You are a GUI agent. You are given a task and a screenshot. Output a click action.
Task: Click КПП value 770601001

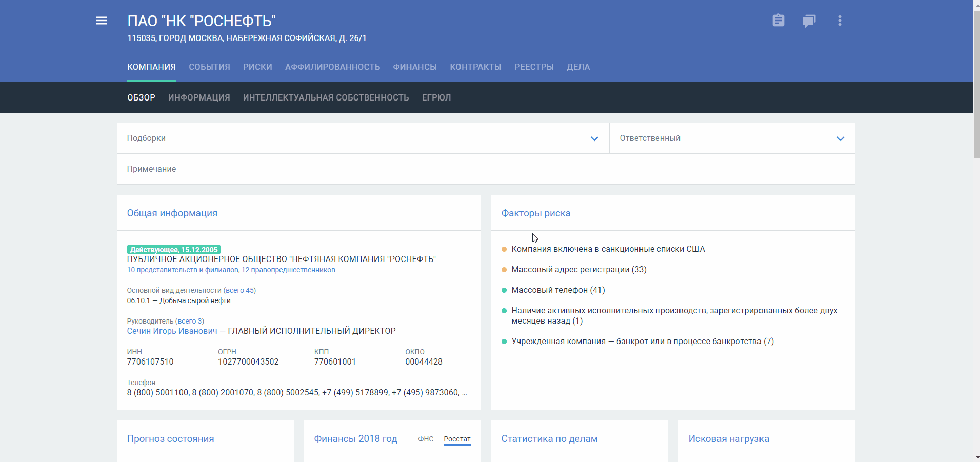335,361
